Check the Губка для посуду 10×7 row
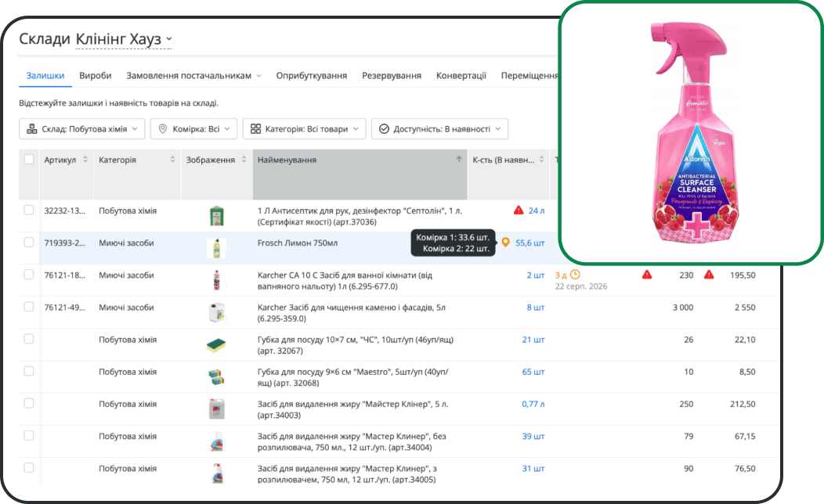Screen dimensions: 824x504 (x=29, y=339)
